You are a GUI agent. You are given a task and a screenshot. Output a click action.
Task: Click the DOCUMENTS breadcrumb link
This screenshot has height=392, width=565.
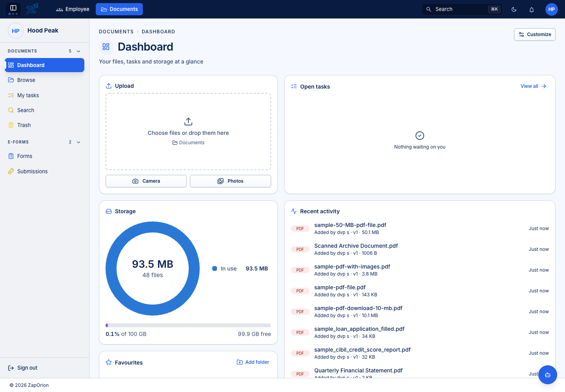pyautogui.click(x=116, y=32)
